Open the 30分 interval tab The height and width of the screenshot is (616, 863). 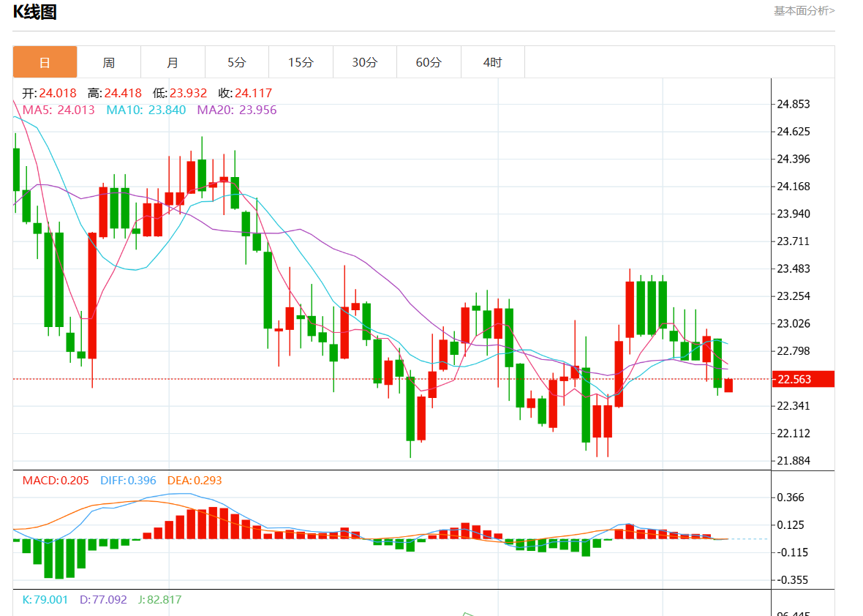click(x=365, y=62)
